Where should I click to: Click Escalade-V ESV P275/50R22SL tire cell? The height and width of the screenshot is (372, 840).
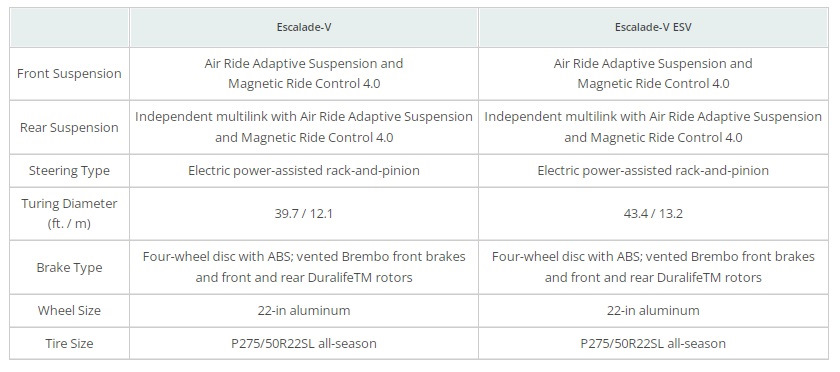[x=653, y=343]
